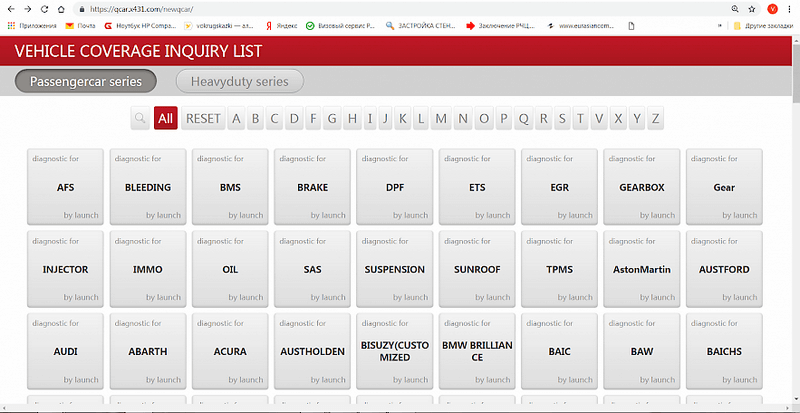Viewport: 800px width, 413px height.
Task: Select the All filter button
Action: 165,118
